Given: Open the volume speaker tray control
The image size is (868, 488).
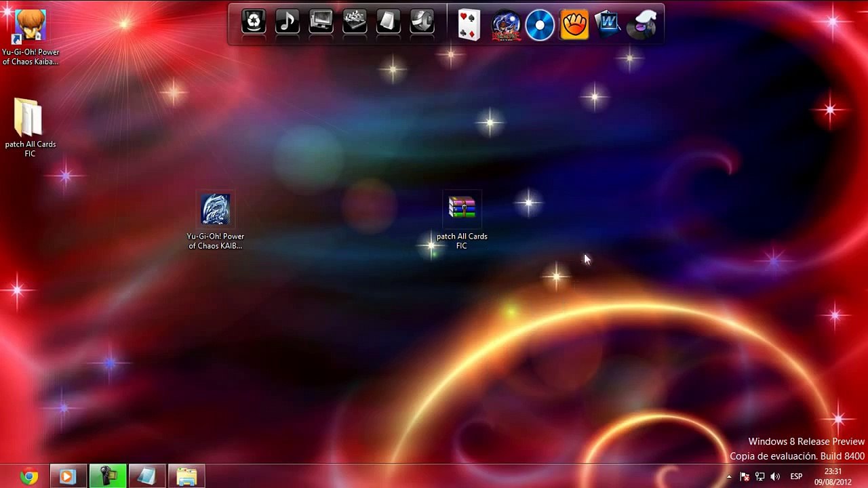Looking at the screenshot, I should pyautogui.click(x=775, y=477).
